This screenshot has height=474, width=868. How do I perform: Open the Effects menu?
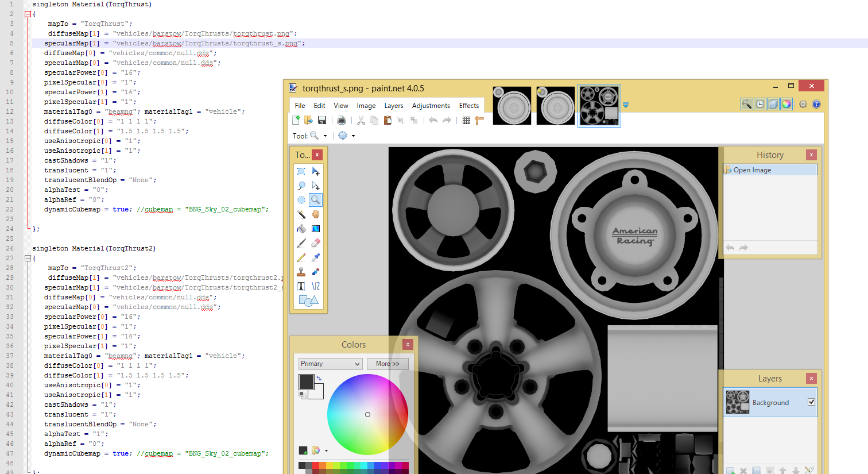click(469, 106)
